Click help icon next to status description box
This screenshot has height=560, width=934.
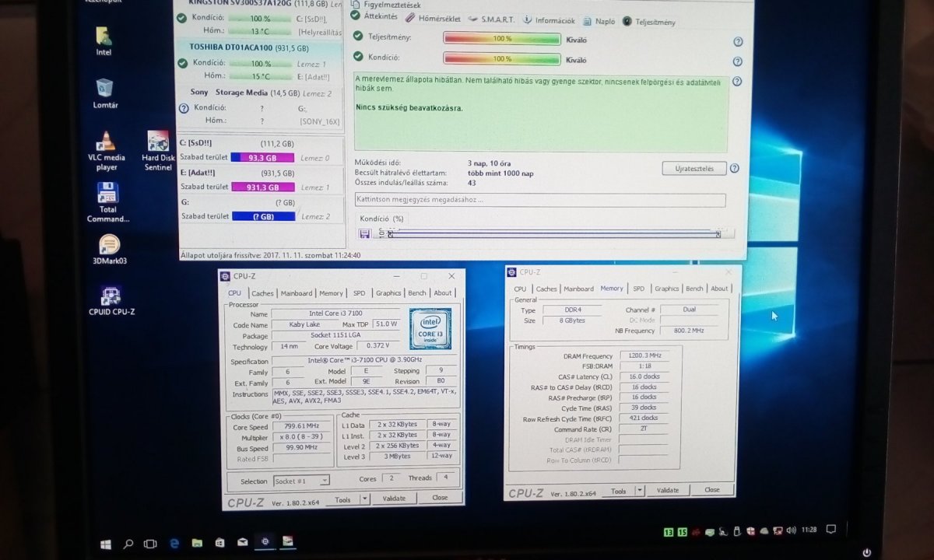pos(736,81)
